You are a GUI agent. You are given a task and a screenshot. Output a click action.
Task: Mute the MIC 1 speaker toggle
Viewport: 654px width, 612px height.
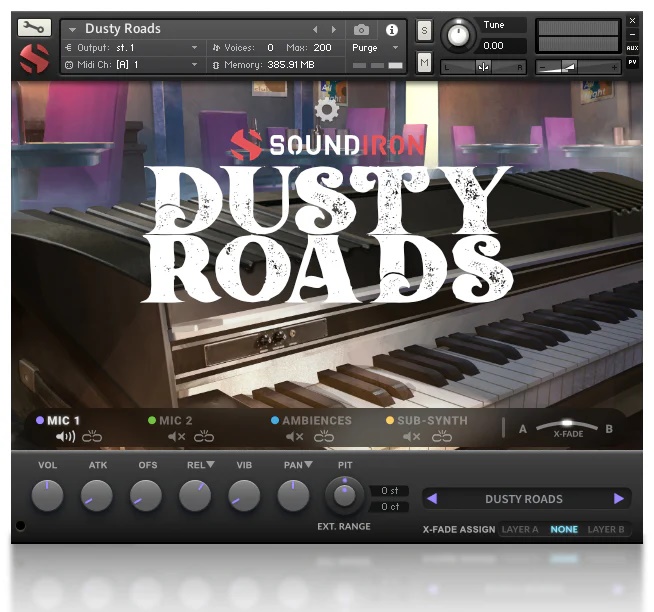pyautogui.click(x=65, y=437)
